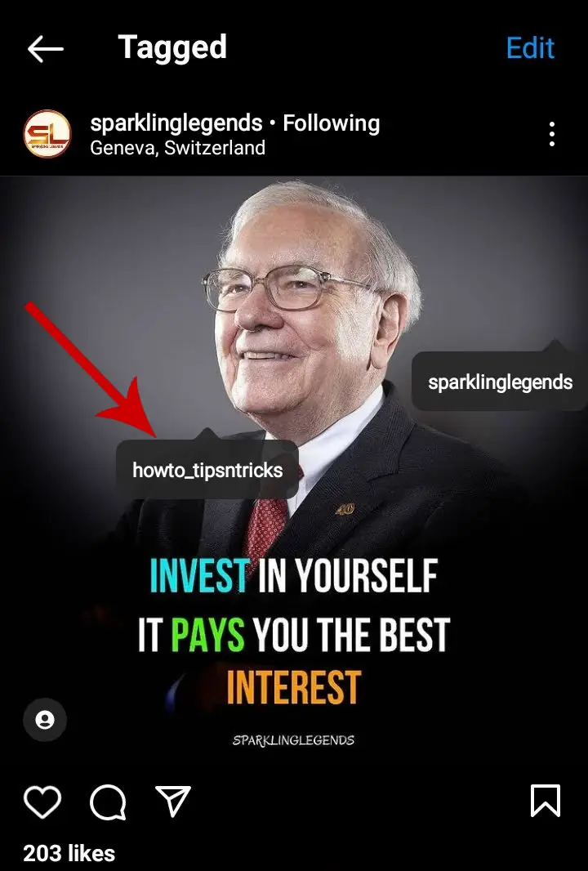The height and width of the screenshot is (871, 588).
Task: Go back using the left arrow
Action: (46, 49)
